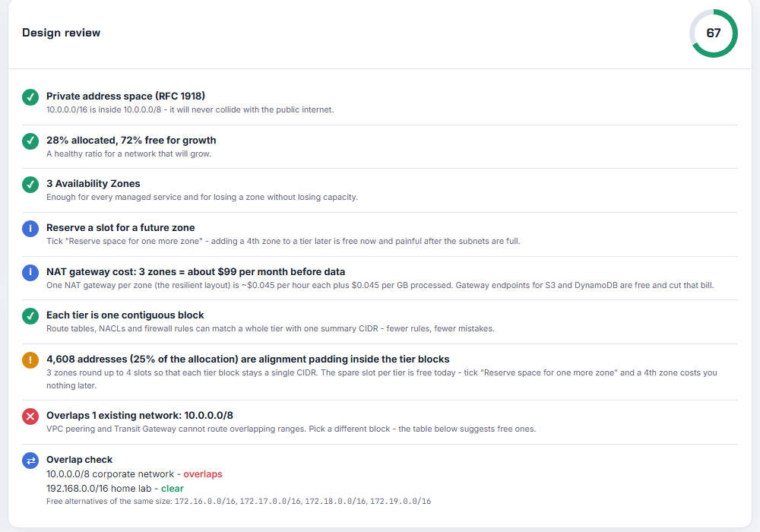Click the suggested block 172.18.0.0/16
The image size is (760, 532).
coord(335,501)
